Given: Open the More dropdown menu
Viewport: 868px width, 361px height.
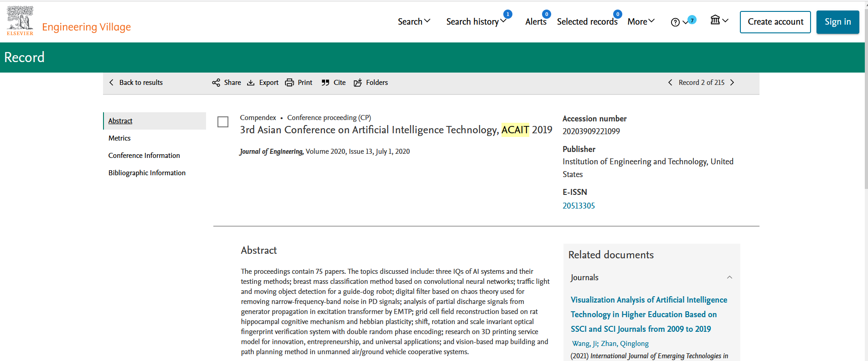Looking at the screenshot, I should coord(641,21).
